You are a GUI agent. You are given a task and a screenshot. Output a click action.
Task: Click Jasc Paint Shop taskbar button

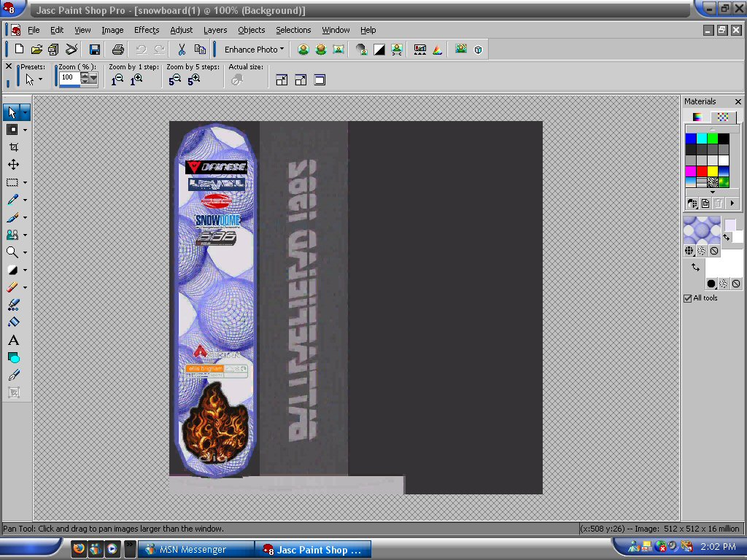point(312,550)
